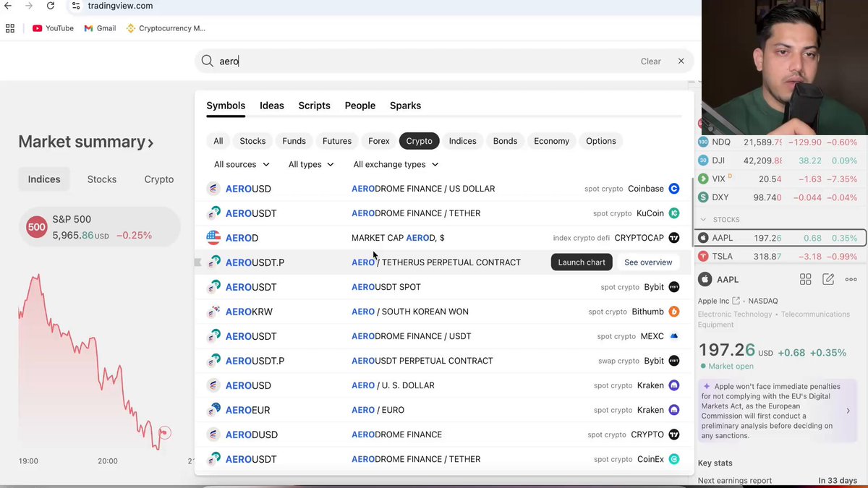Click the TSLA logo in watchlist row
This screenshot has width=868, height=488.
tap(703, 256)
